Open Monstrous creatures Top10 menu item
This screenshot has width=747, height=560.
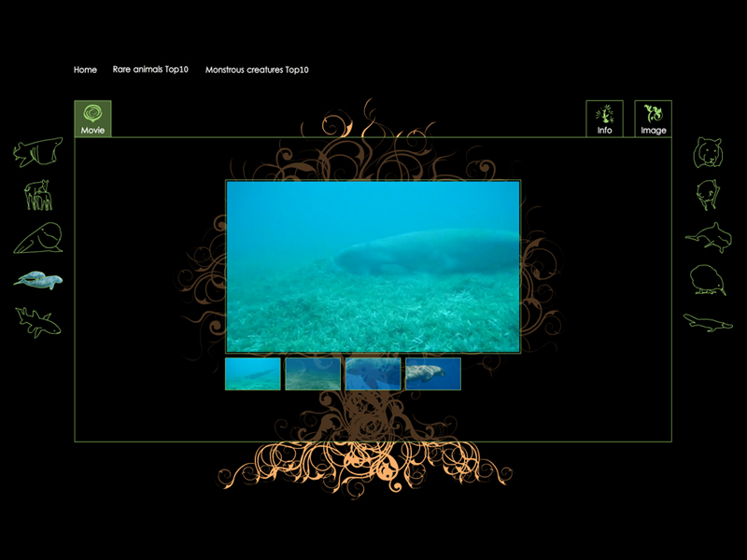coord(257,69)
